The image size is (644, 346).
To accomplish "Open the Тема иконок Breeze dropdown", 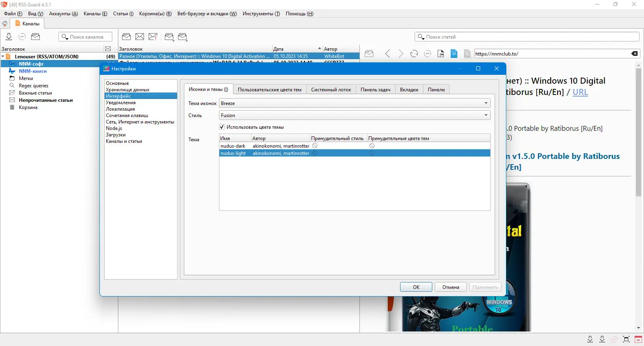I will pyautogui.click(x=355, y=103).
